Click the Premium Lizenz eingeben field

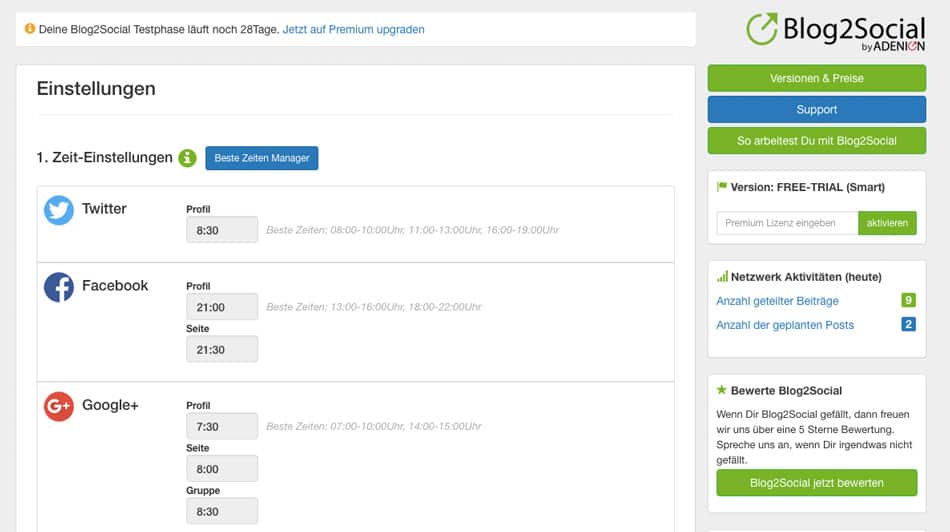(787, 223)
